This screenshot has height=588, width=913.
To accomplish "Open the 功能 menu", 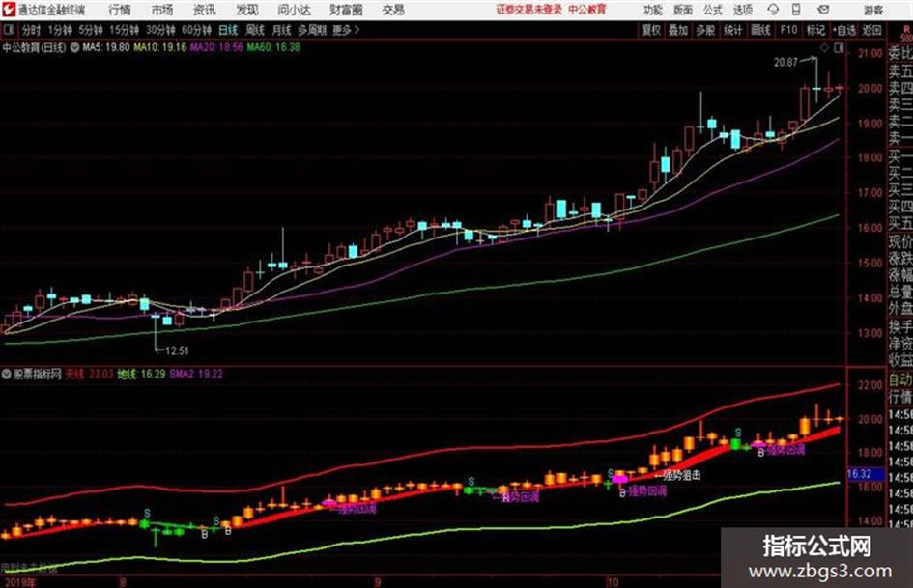I will coord(653,10).
